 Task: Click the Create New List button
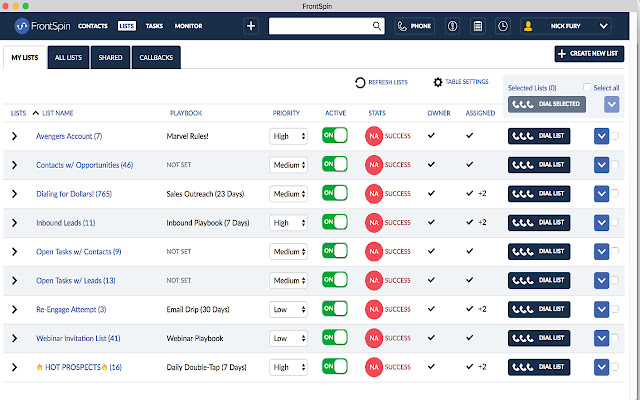click(x=589, y=54)
